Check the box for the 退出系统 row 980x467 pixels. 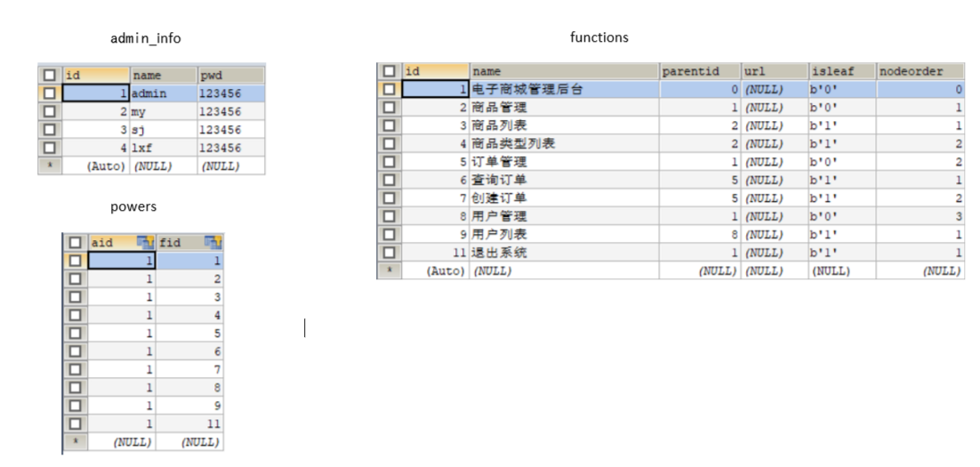coord(389,253)
